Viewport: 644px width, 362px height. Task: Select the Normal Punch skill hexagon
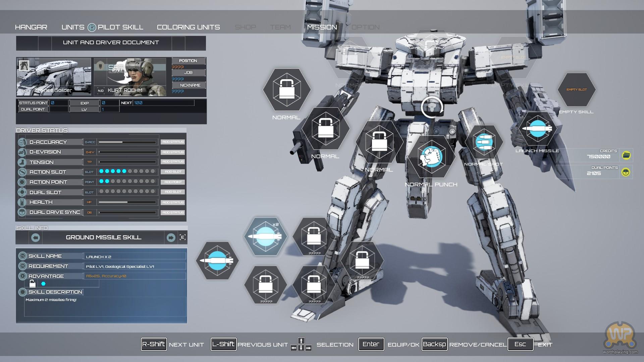pos(431,157)
